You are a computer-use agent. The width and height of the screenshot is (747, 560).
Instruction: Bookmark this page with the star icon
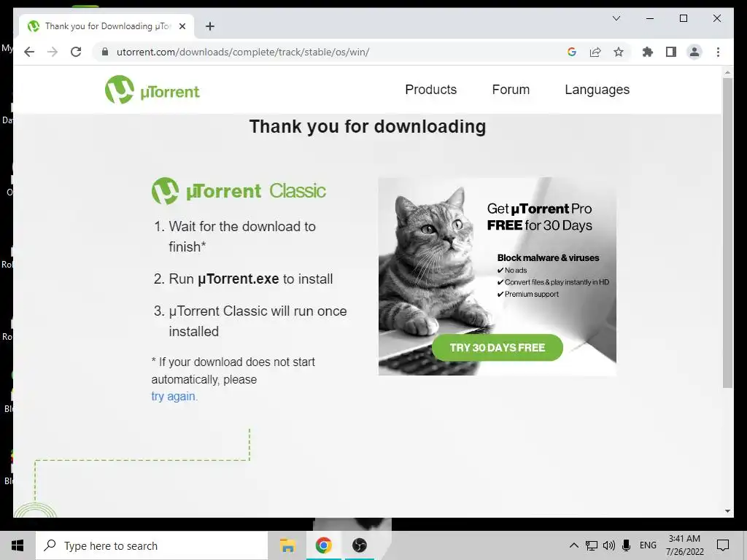click(619, 52)
